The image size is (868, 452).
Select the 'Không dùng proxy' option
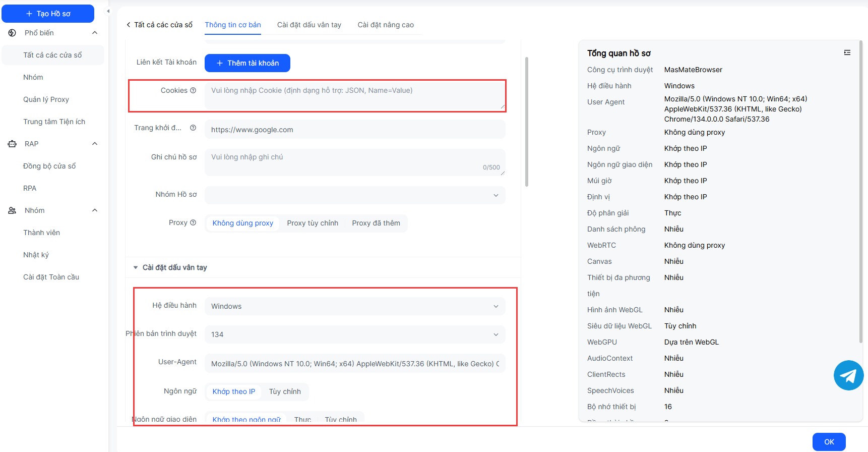tap(242, 223)
